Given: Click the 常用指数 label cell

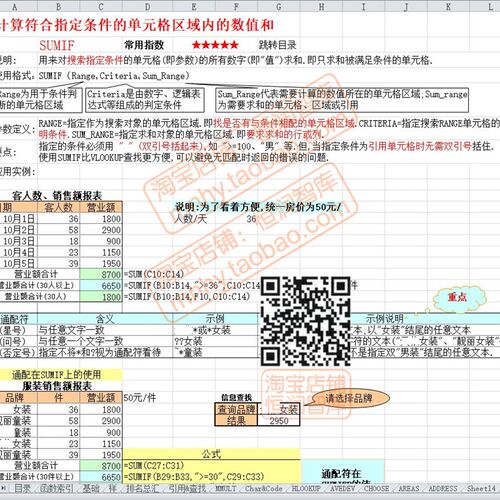Looking at the screenshot, I should [144, 45].
